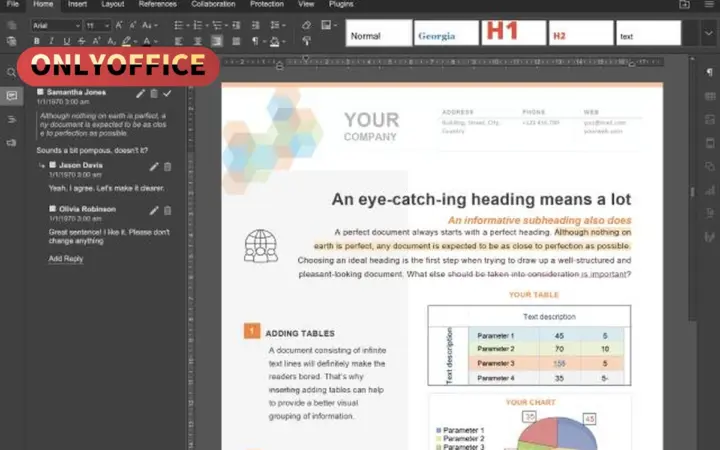This screenshot has height=450, width=720.
Task: Apply the highlight color marker
Action: point(127,41)
